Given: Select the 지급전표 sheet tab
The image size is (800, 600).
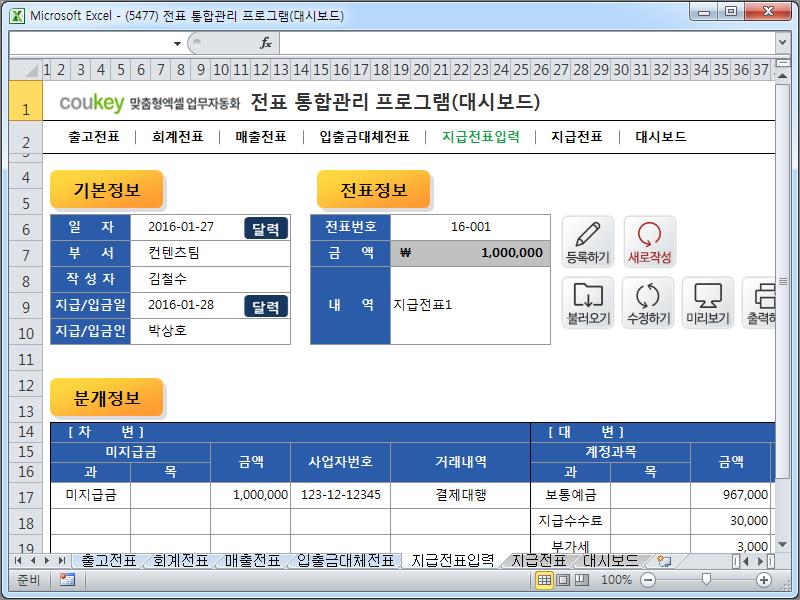Looking at the screenshot, I should tap(539, 561).
